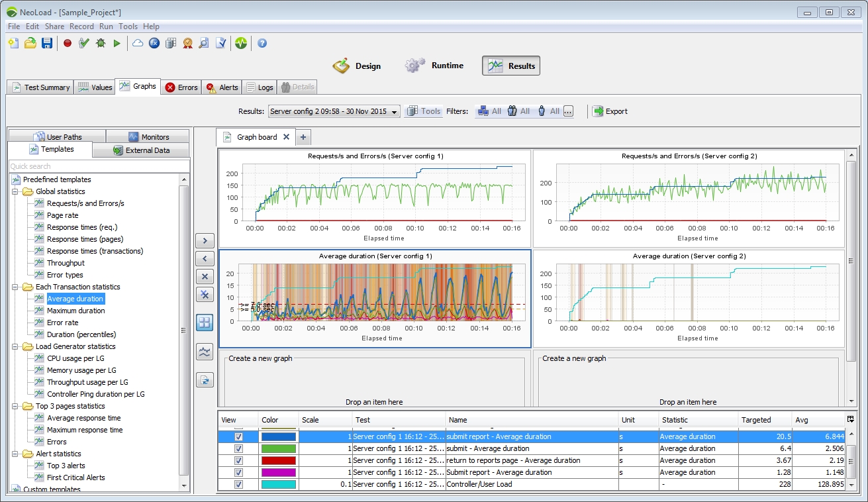Collapse the Global statistics folder
Image resolution: width=868 pixels, height=502 pixels.
(x=15, y=191)
